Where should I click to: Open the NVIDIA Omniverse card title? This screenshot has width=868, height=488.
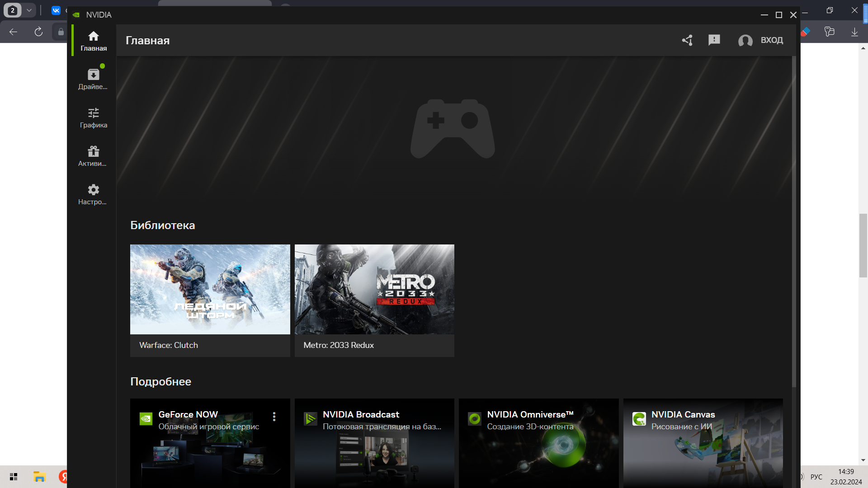[x=530, y=414]
